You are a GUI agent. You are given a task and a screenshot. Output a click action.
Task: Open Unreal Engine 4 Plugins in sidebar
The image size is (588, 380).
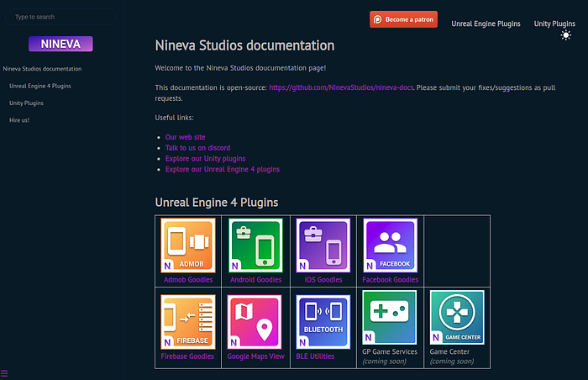[x=40, y=86]
